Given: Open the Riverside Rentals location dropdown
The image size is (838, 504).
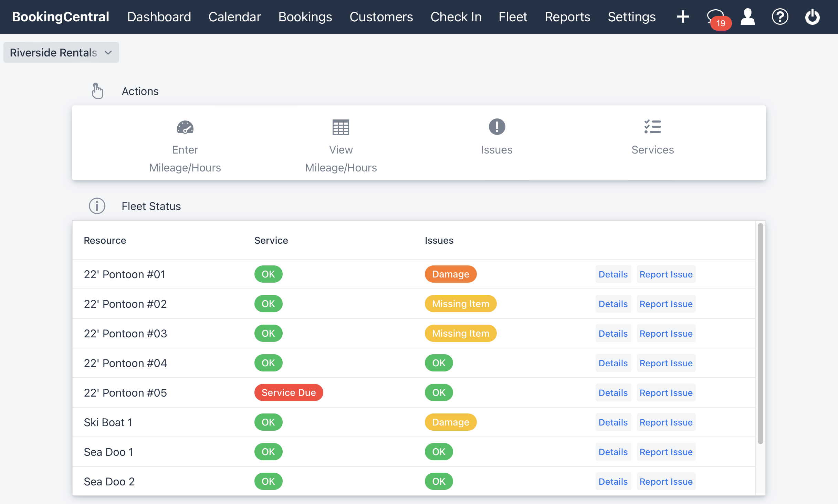Looking at the screenshot, I should [x=61, y=52].
